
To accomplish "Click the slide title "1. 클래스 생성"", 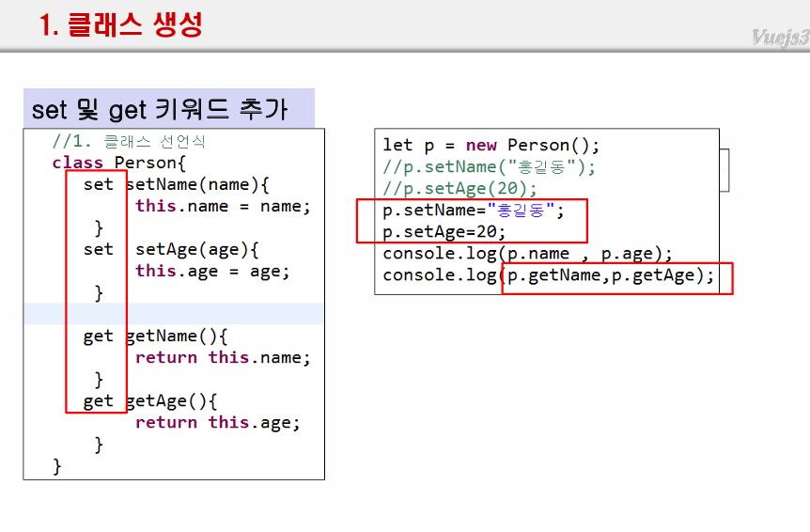I will click(x=121, y=24).
